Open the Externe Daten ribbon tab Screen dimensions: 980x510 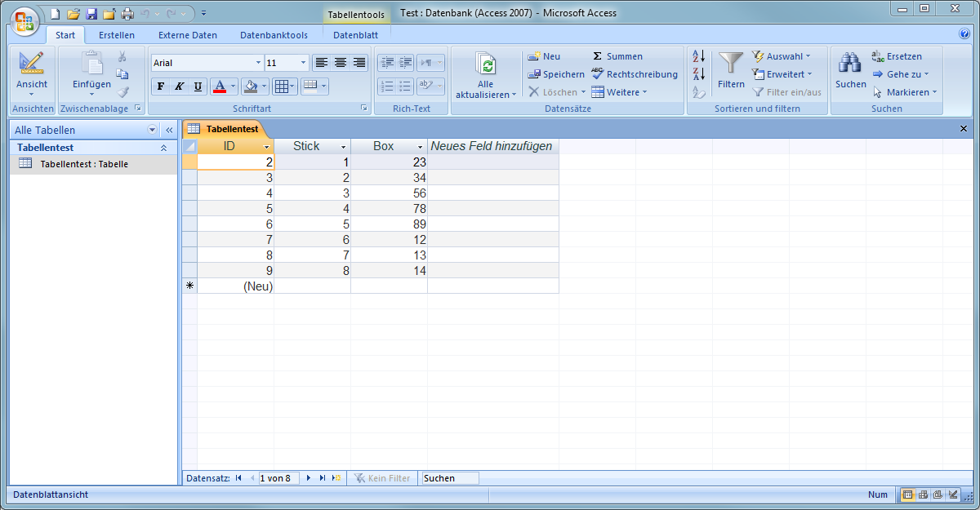[x=188, y=35]
